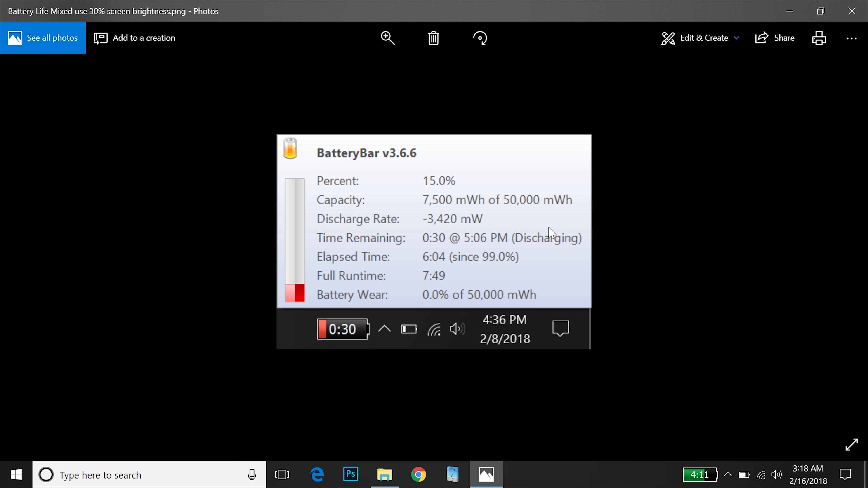The image size is (868, 488).
Task: Open See all photos view
Action: click(43, 38)
